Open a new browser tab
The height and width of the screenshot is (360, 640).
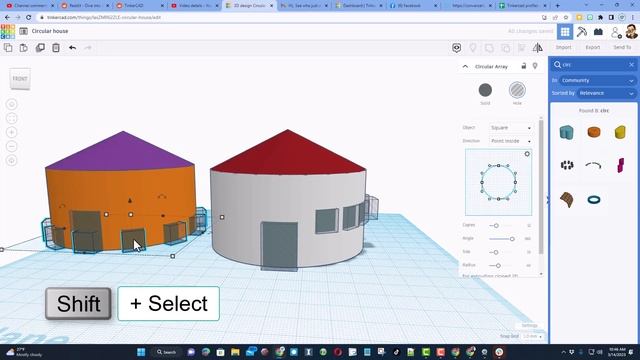[558, 6]
